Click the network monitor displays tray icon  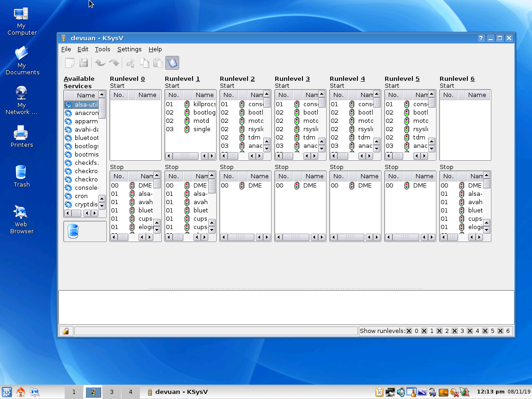pos(390,392)
